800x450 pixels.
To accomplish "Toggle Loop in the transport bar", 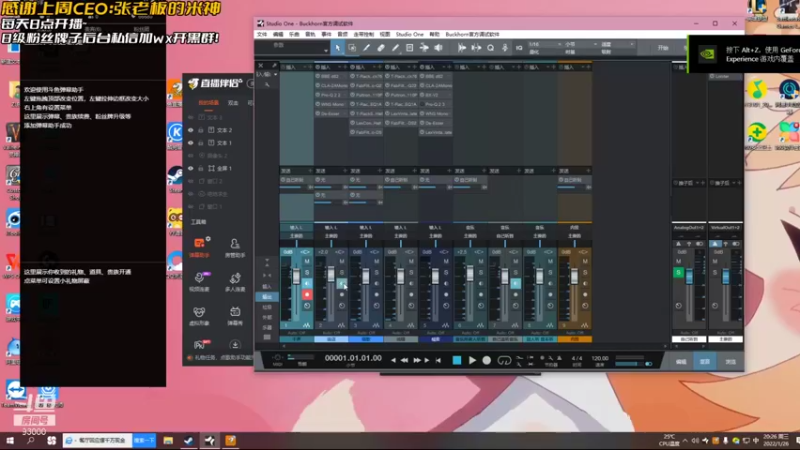I will (504, 360).
